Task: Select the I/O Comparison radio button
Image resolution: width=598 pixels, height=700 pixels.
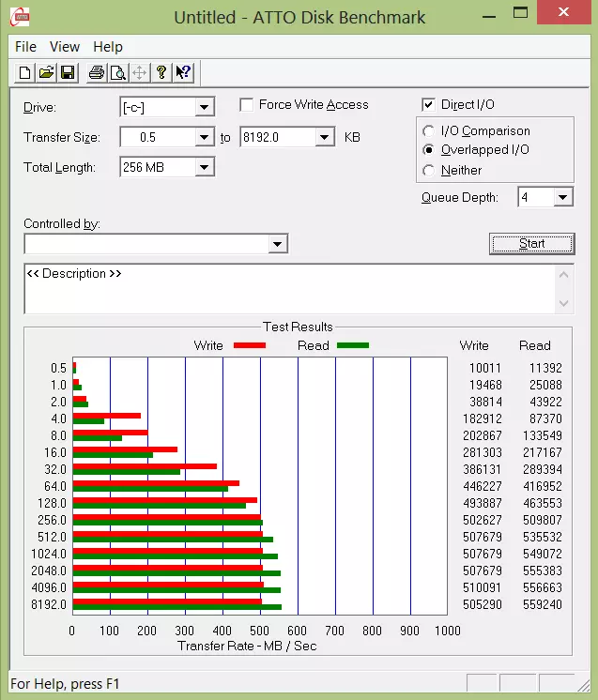Action: coord(429,131)
